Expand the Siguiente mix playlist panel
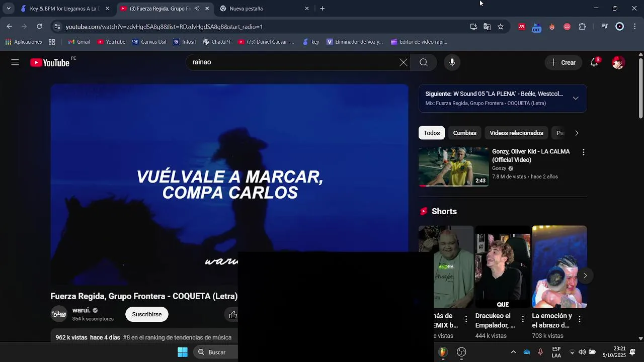Screen dimensions: 644x362 [x=576, y=98]
